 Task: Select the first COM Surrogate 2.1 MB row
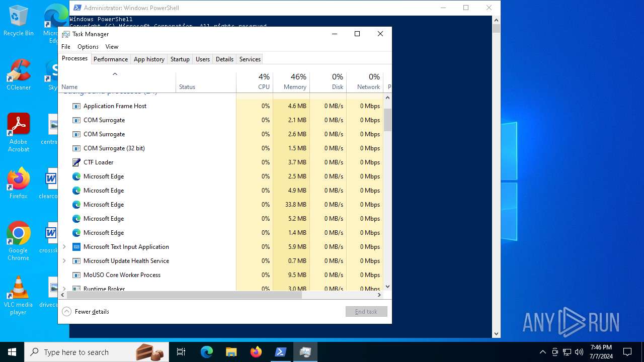(221, 120)
